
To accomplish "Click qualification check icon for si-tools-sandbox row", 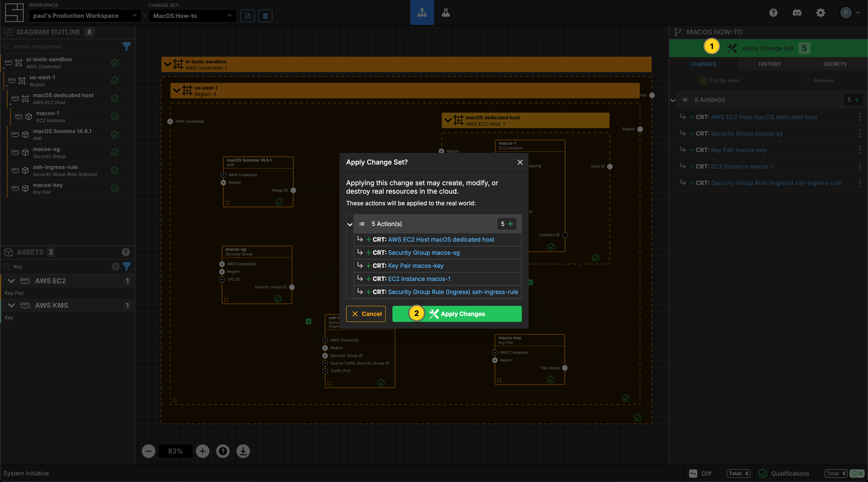I will pyautogui.click(x=115, y=63).
